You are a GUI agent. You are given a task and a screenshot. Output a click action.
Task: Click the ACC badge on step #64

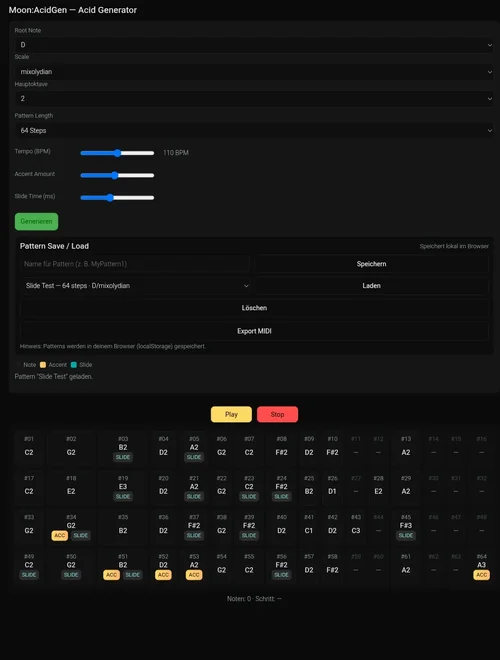click(481, 575)
